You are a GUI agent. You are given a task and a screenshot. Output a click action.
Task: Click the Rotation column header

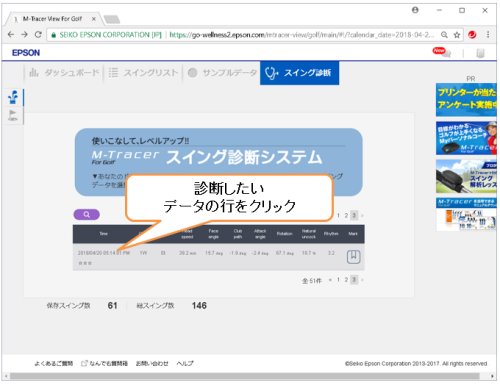click(x=284, y=234)
